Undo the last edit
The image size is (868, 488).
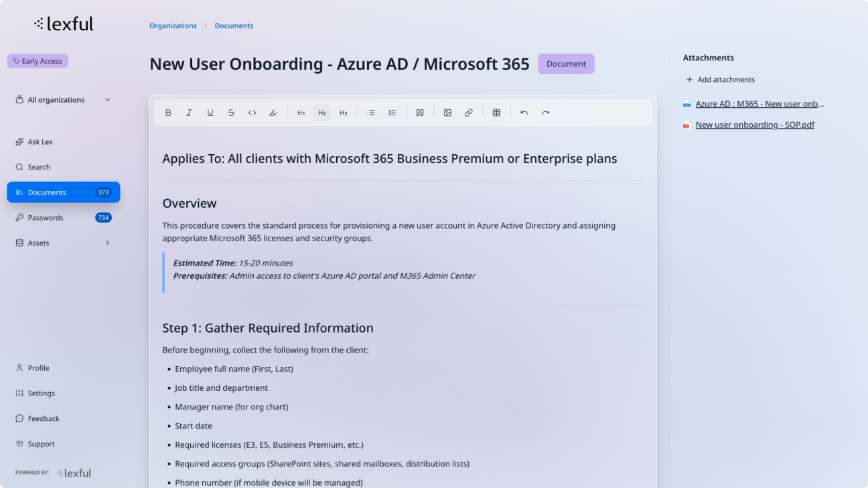point(524,113)
